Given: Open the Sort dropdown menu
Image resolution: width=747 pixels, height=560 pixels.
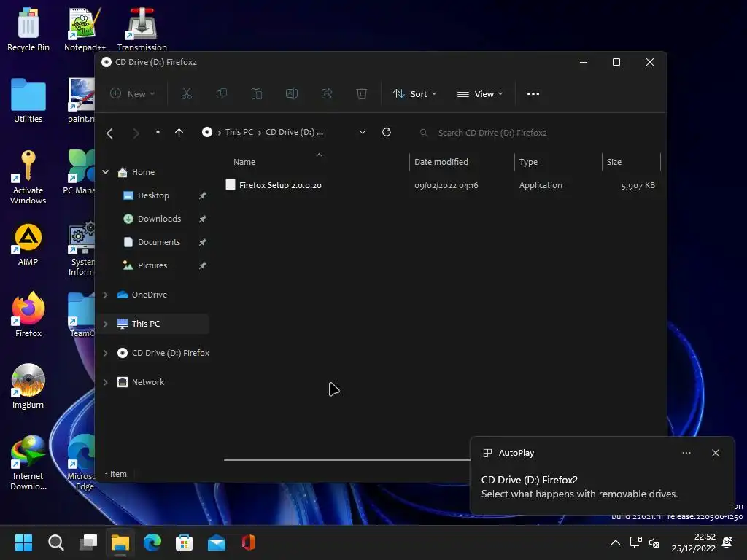Looking at the screenshot, I should pos(414,94).
